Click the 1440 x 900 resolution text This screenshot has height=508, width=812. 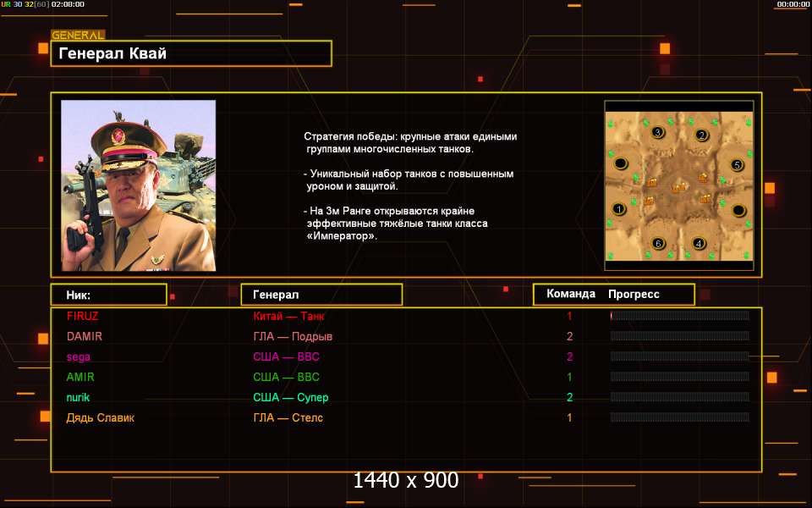406,481
